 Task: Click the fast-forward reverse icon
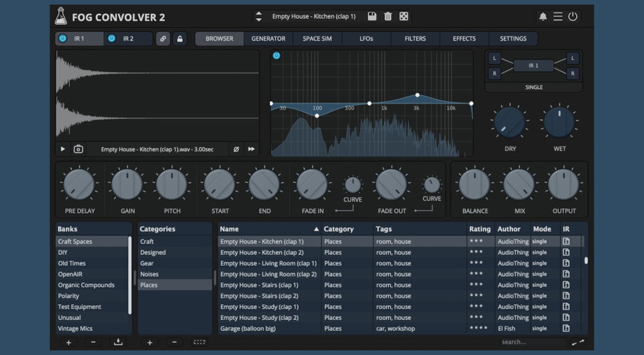pyautogui.click(x=251, y=149)
